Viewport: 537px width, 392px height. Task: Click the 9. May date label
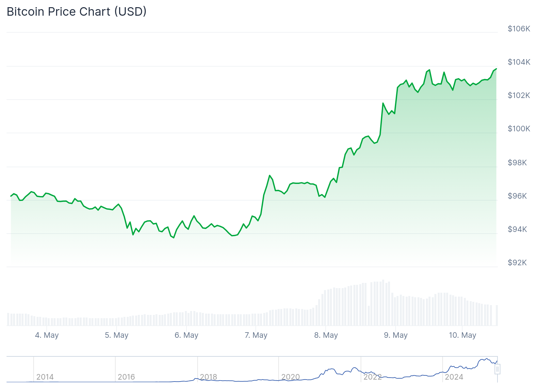pos(396,335)
